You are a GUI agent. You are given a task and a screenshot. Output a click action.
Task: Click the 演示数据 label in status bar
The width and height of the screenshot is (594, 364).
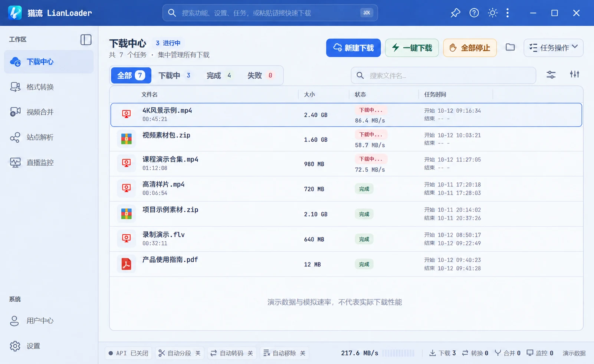click(574, 353)
